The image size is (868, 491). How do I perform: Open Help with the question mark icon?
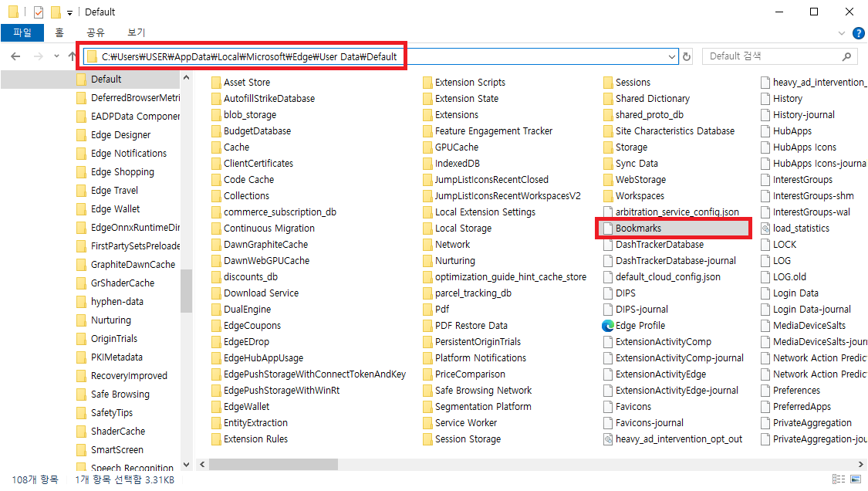[859, 33]
